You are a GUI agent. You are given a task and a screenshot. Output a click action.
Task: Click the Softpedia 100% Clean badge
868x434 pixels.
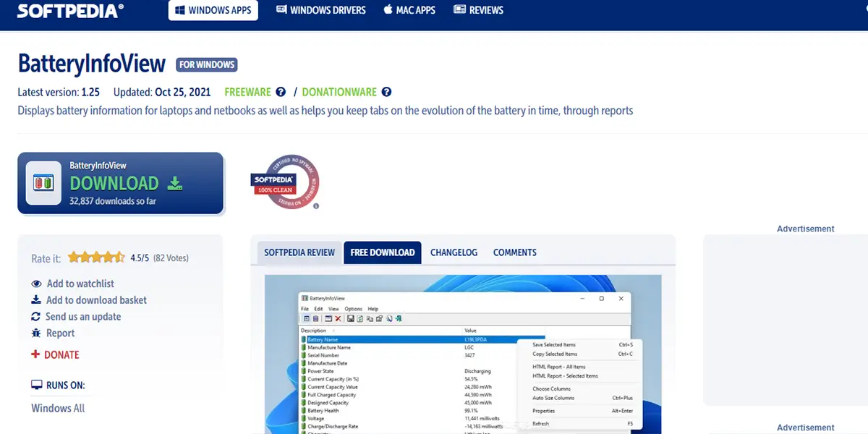[x=284, y=182]
